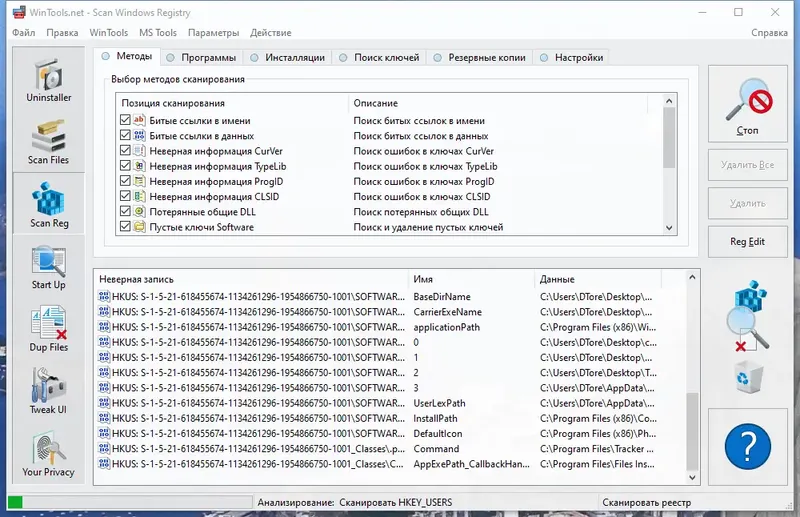Click the up arrow of results list scrollbar

tap(692, 277)
